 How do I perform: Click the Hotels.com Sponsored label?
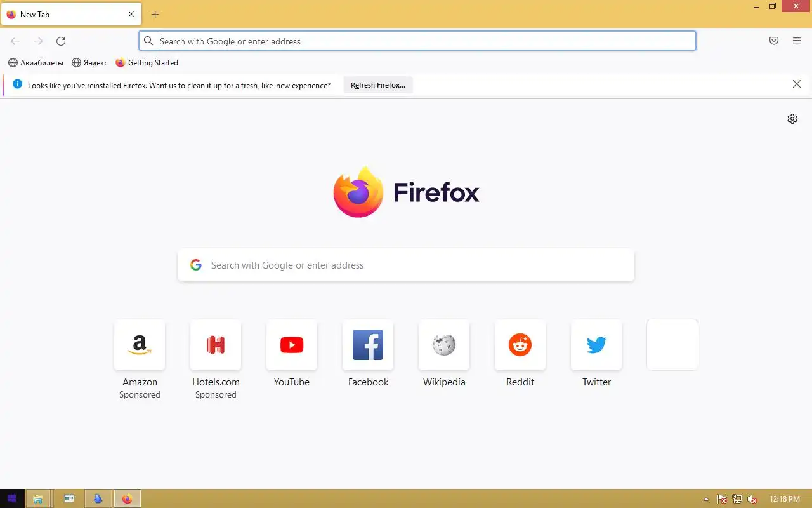pyautogui.click(x=216, y=395)
